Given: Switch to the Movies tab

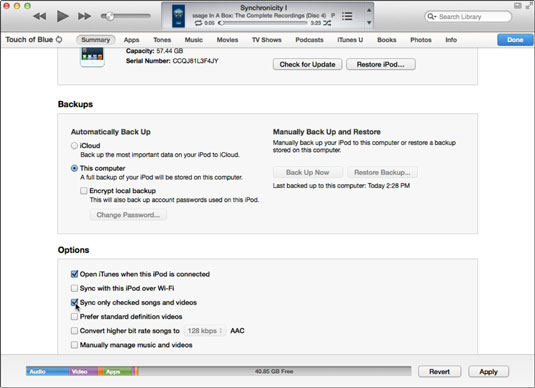Looking at the screenshot, I should pos(227,40).
